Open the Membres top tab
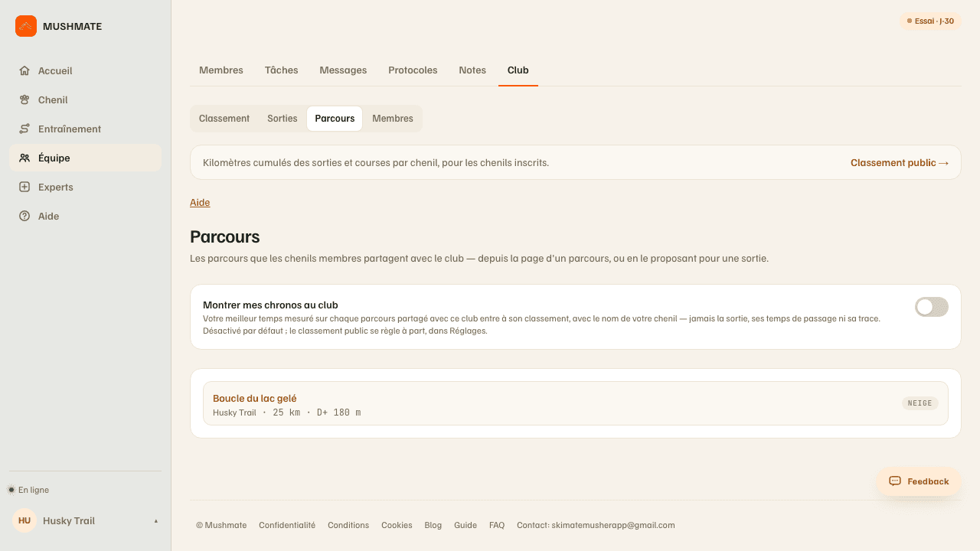The image size is (980, 551). [221, 70]
